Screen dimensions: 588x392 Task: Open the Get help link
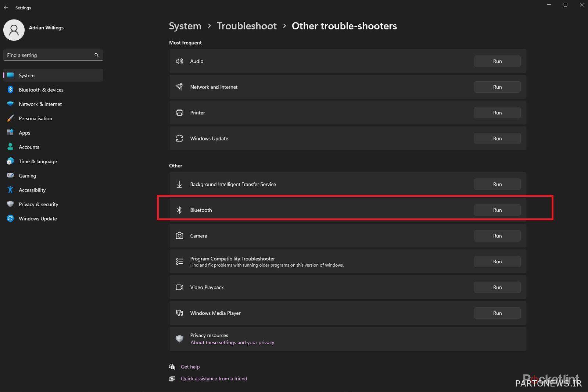coord(190,367)
